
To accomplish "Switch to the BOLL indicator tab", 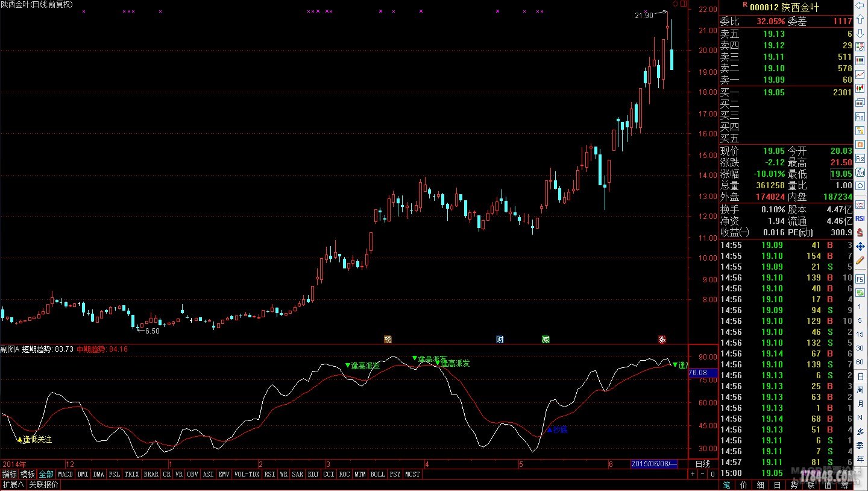I will 377,474.
